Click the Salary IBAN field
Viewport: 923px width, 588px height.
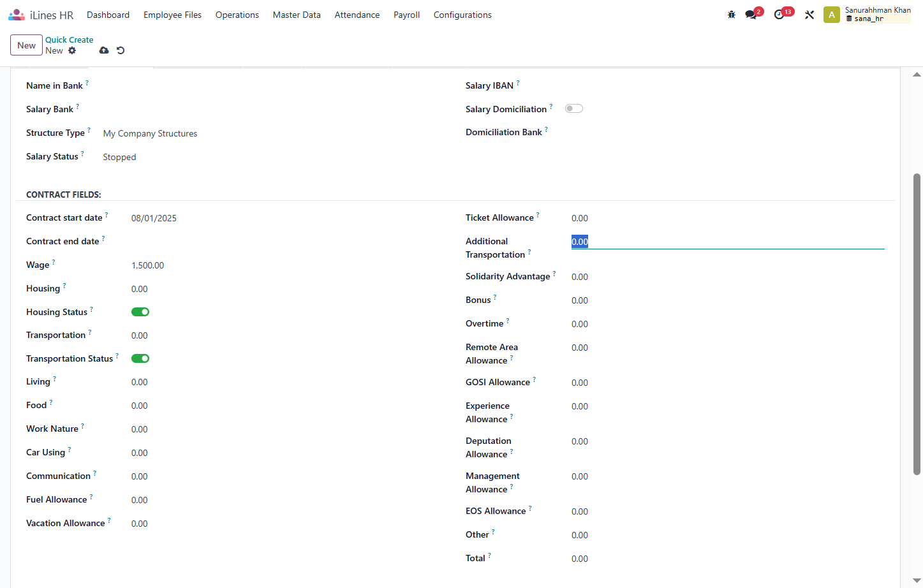tap(725, 85)
